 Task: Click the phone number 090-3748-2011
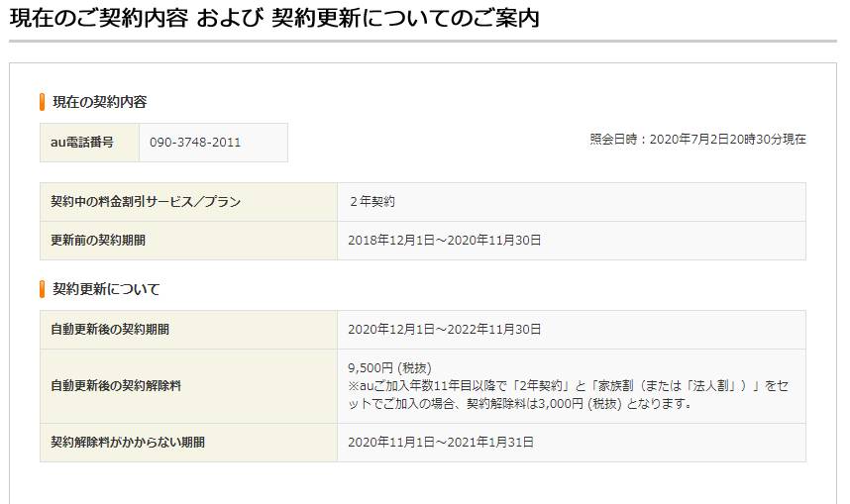[x=195, y=143]
